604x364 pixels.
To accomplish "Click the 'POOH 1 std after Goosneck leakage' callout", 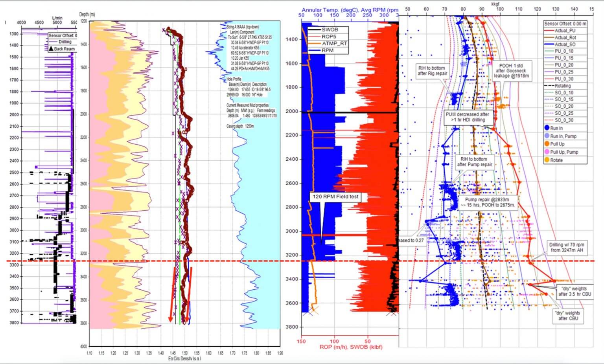I will click(x=512, y=71).
